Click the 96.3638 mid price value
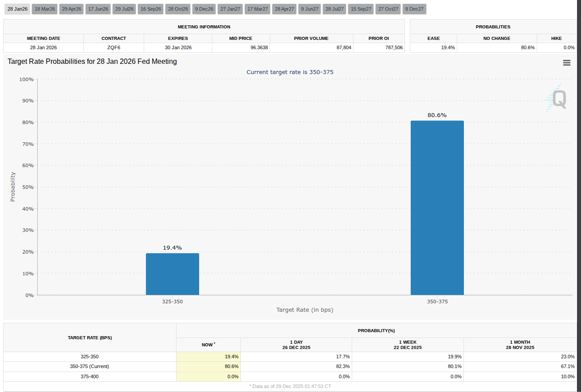 pos(240,47)
